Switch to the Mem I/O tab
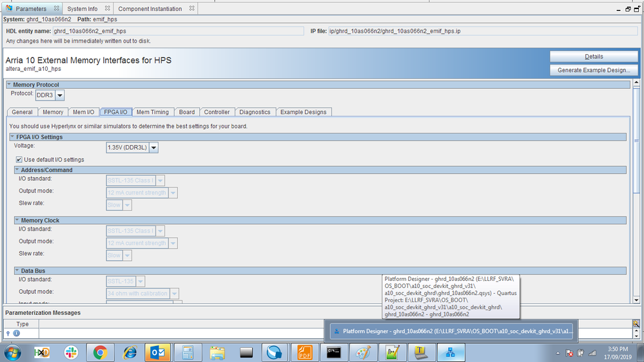644x362 pixels. (x=83, y=112)
